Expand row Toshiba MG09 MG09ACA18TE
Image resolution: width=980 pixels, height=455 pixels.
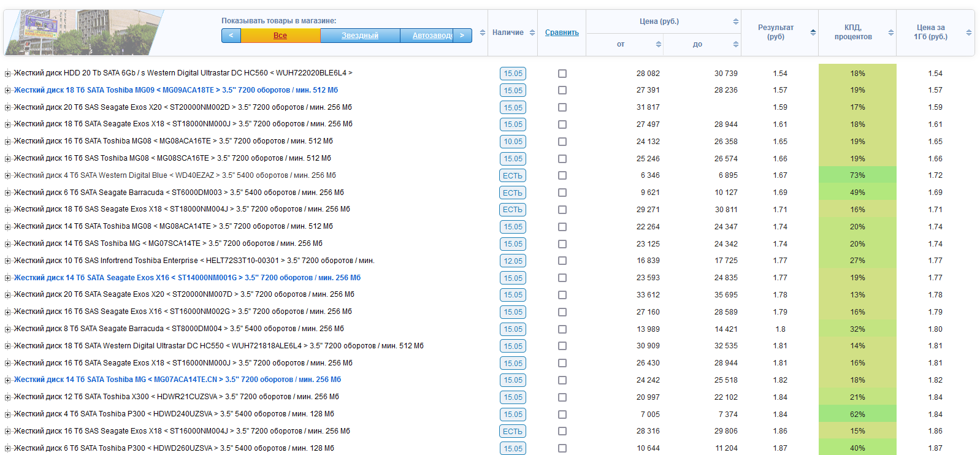point(8,91)
